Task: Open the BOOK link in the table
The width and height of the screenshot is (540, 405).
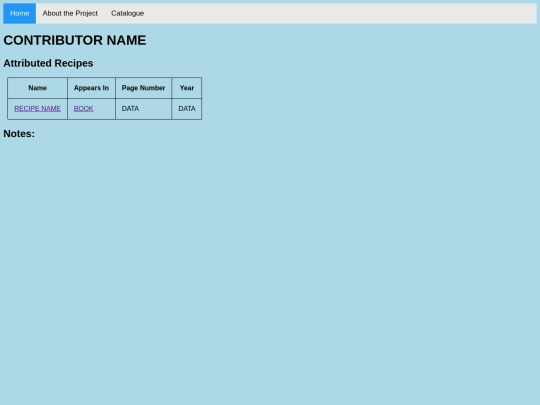Action: pos(83,108)
